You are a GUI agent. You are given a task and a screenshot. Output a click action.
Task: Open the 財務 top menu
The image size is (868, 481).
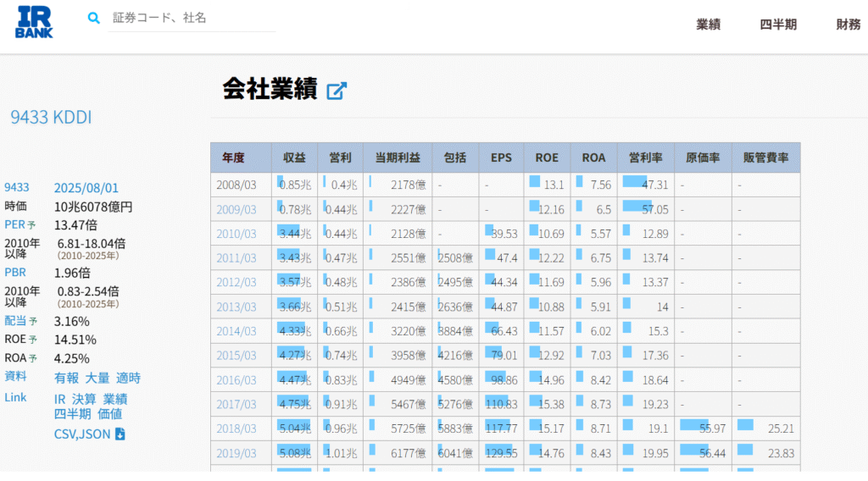tap(848, 25)
